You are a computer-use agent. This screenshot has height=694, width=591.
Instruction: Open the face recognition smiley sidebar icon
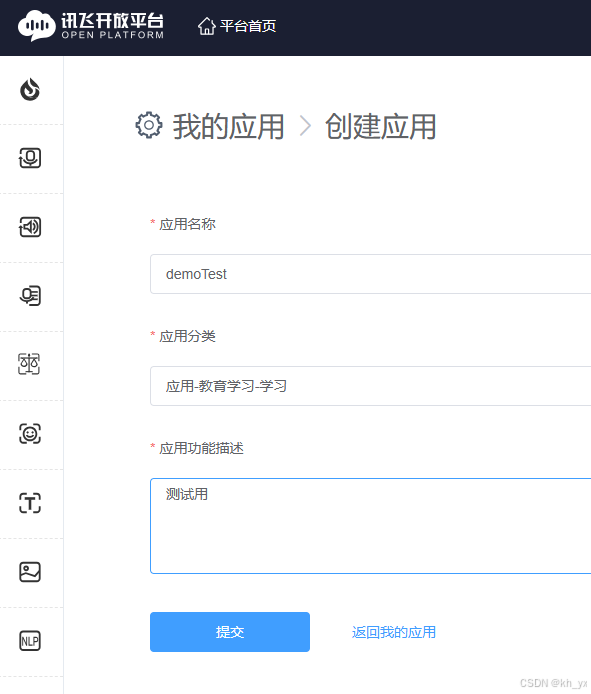pyautogui.click(x=30, y=434)
